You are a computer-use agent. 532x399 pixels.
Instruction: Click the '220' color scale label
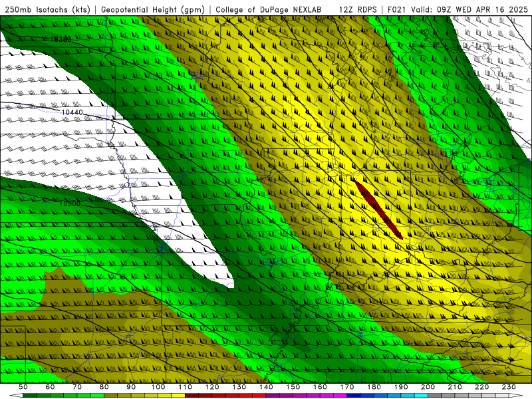point(482,387)
